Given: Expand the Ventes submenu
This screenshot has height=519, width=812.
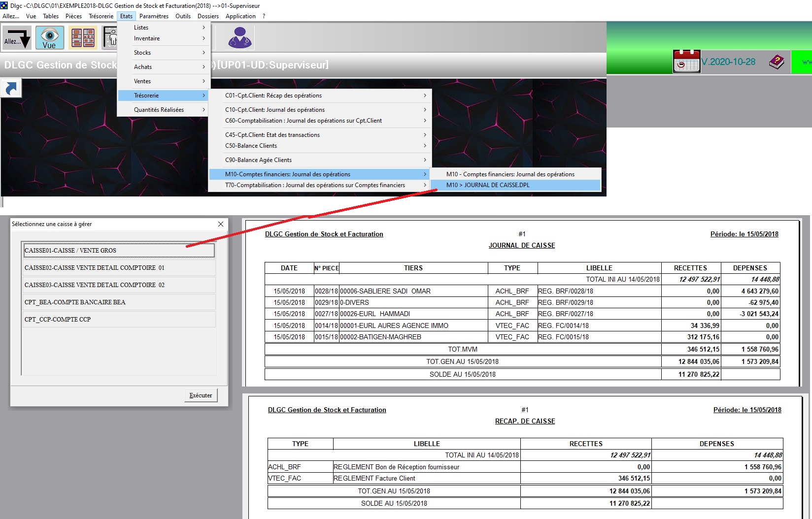Looking at the screenshot, I should coord(164,81).
